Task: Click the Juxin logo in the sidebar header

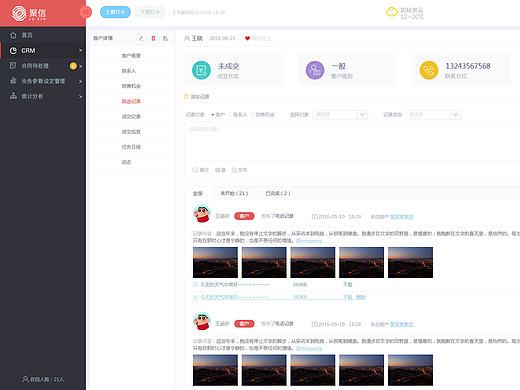Action: point(29,13)
